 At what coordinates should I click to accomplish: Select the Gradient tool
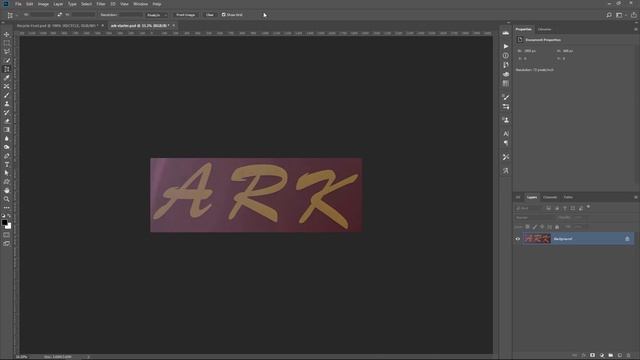click(7, 129)
